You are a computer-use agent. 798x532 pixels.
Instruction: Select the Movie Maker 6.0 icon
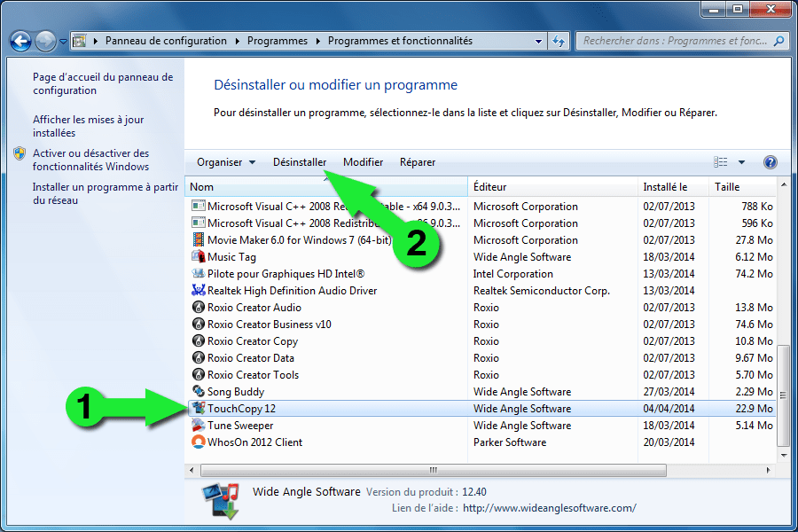pos(198,239)
